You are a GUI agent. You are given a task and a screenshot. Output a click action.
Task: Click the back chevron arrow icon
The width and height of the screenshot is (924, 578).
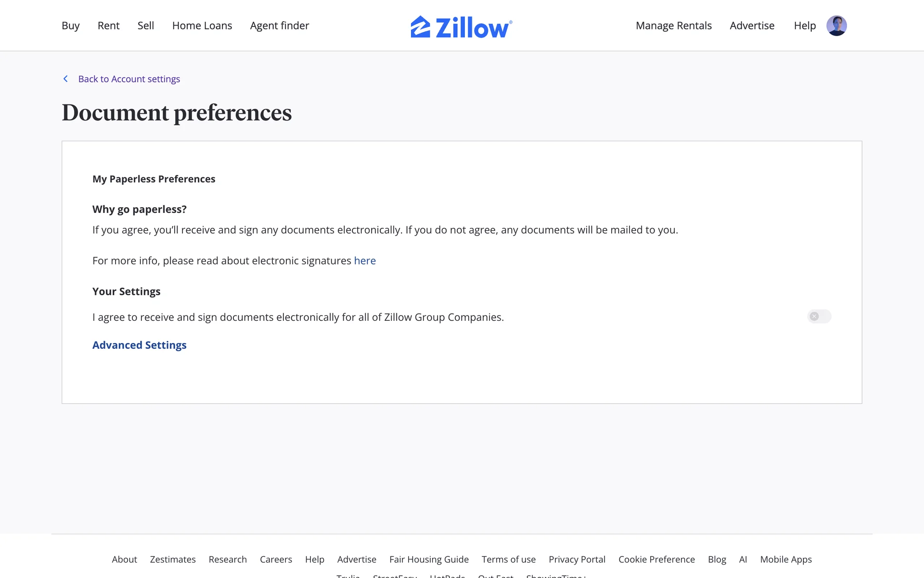point(65,79)
